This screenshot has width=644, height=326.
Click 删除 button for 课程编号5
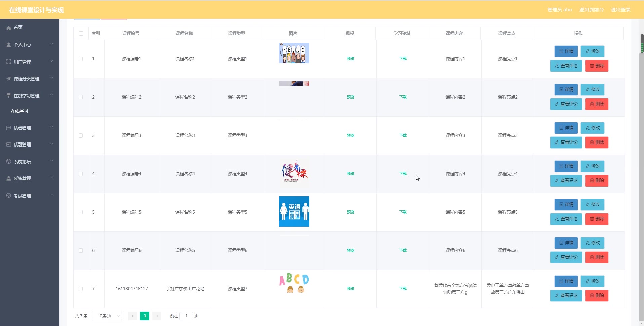pyautogui.click(x=597, y=219)
